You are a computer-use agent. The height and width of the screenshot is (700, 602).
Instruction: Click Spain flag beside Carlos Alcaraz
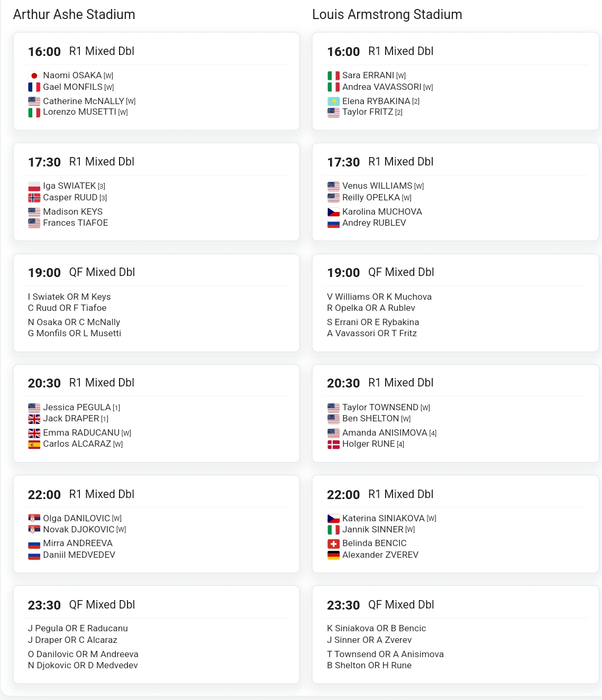coord(34,444)
